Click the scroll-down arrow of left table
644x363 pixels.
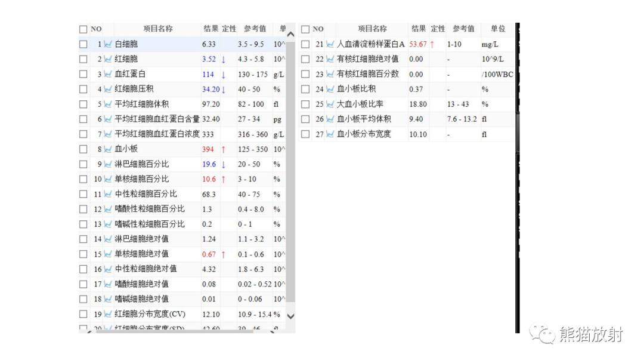coord(291,316)
